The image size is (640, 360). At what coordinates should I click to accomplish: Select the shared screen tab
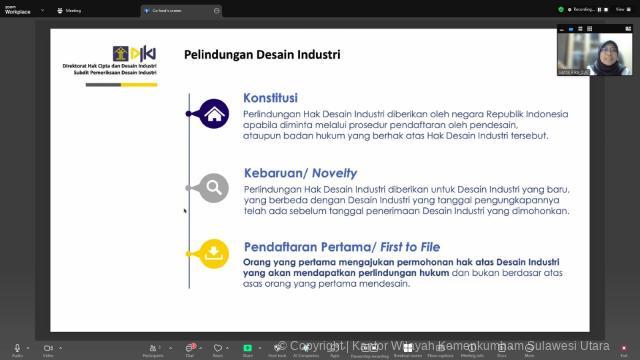(x=181, y=11)
